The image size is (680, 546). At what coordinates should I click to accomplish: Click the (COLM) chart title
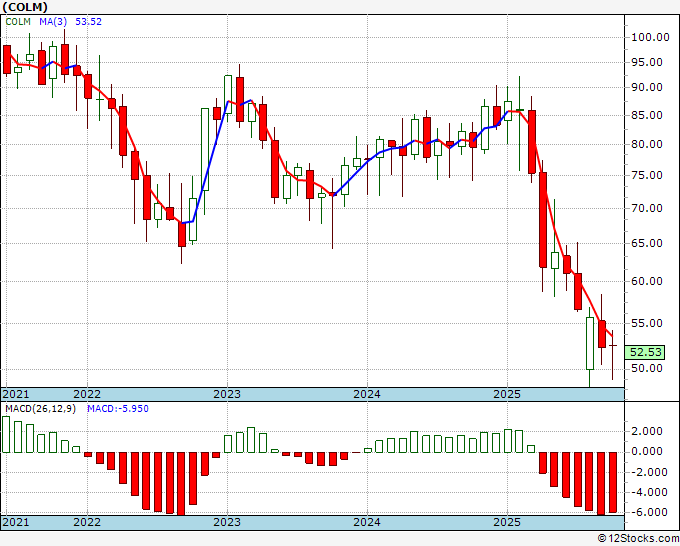coord(25,7)
